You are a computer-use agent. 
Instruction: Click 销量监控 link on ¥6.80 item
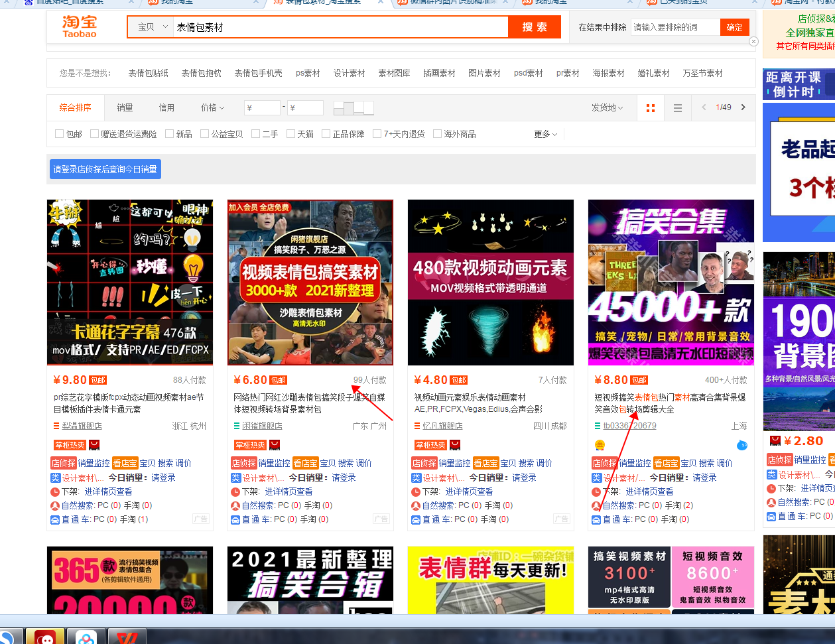[274, 463]
